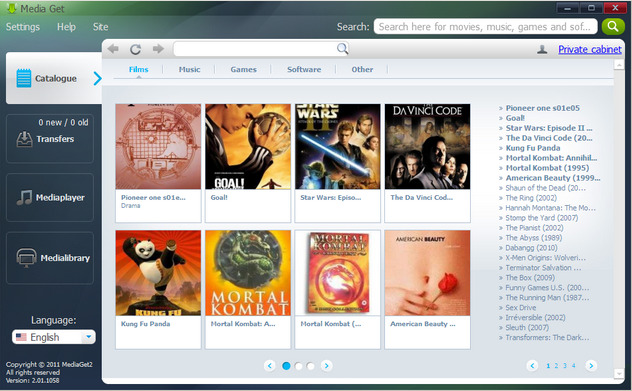The image size is (632, 391).
Task: Open the Settings menu
Action: [23, 27]
